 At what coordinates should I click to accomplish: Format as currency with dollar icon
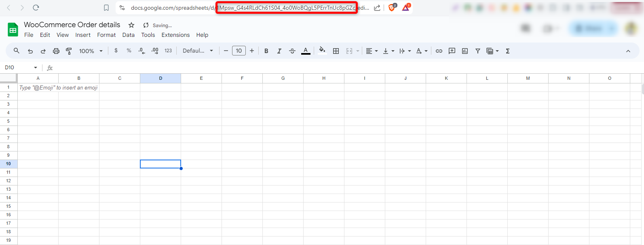[116, 51]
